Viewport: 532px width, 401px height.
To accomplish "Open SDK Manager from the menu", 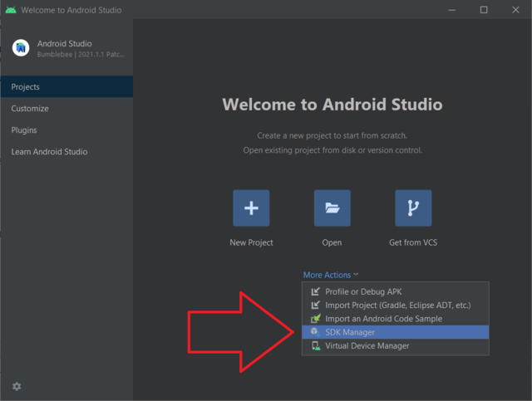I will 396,332.
